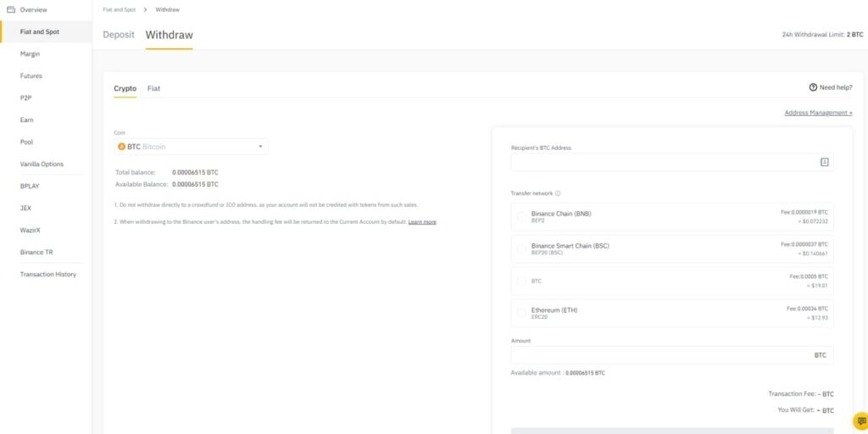Open Pool in the sidebar
The height and width of the screenshot is (434, 868).
(26, 142)
